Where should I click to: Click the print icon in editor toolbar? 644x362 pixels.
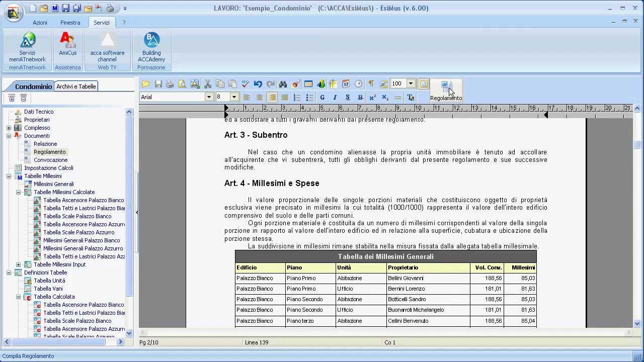170,84
